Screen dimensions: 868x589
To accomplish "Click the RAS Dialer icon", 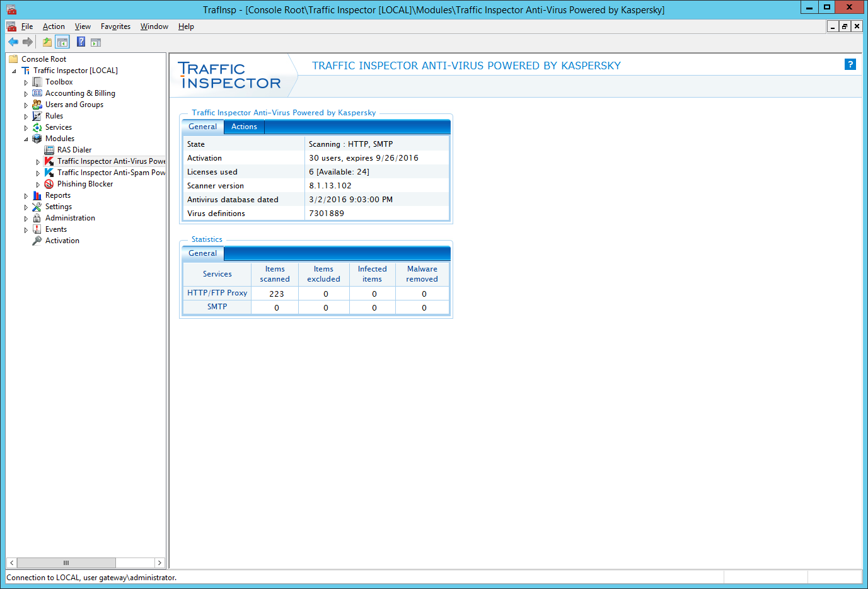I will point(49,150).
